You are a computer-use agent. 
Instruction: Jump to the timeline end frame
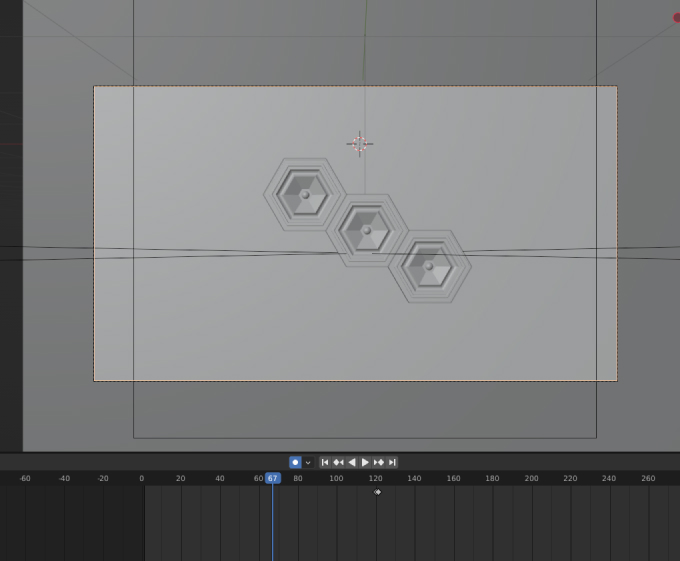click(x=392, y=462)
